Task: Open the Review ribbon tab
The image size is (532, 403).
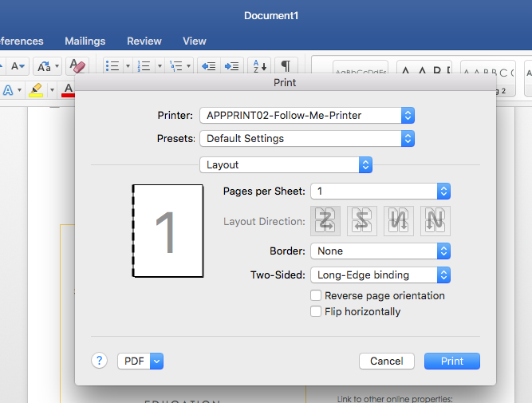Action: (144, 41)
